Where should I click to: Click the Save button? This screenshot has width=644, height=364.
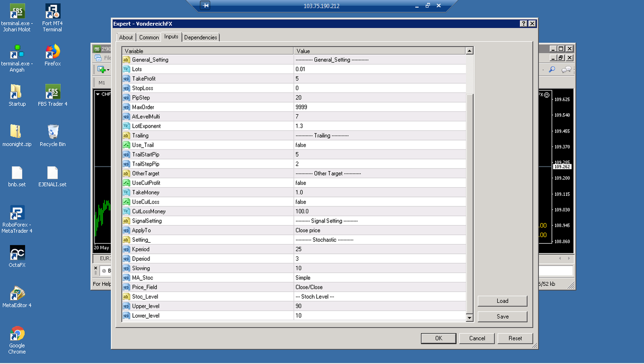pos(502,317)
